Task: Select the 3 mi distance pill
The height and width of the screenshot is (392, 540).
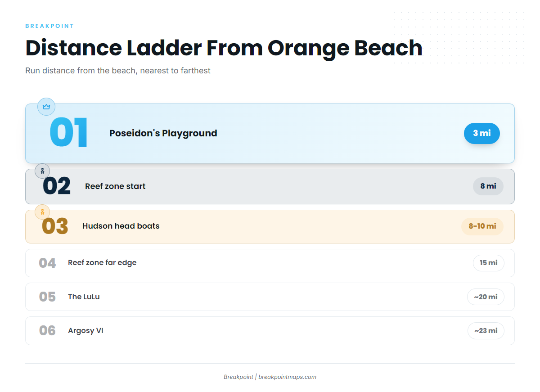Action: 482,133
